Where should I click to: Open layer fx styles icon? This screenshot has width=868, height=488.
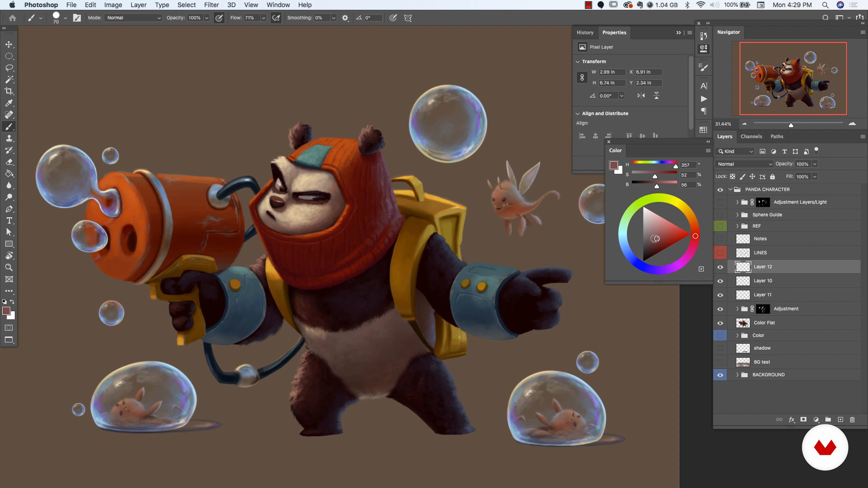pyautogui.click(x=792, y=419)
